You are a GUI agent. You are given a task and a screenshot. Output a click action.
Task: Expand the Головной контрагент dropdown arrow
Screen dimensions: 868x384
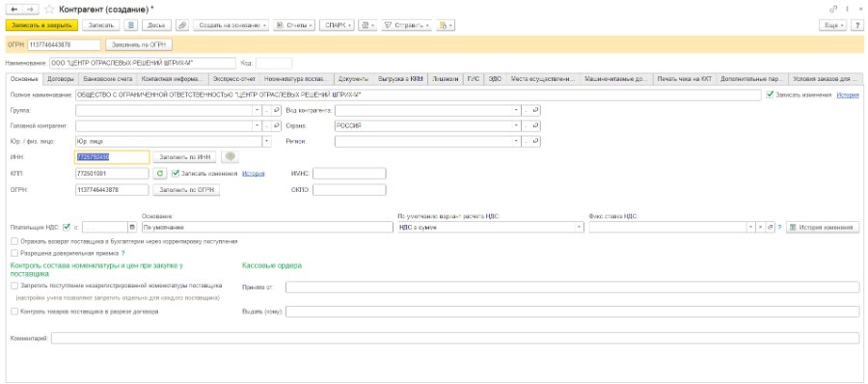pos(257,125)
